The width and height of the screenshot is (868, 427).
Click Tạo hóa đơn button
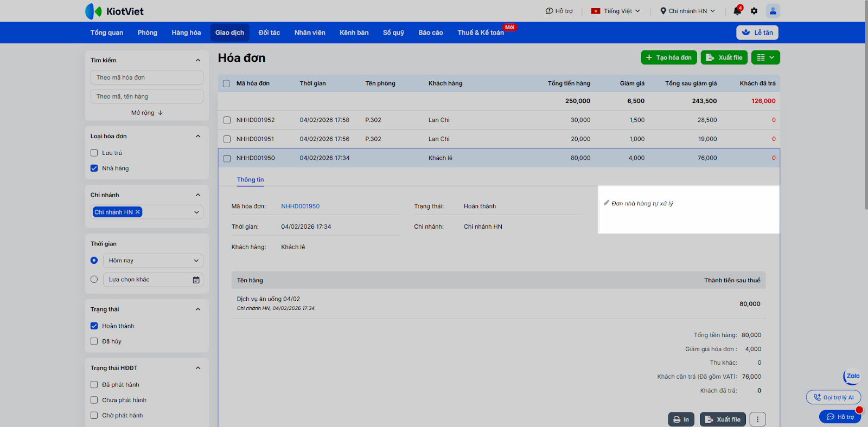point(669,57)
